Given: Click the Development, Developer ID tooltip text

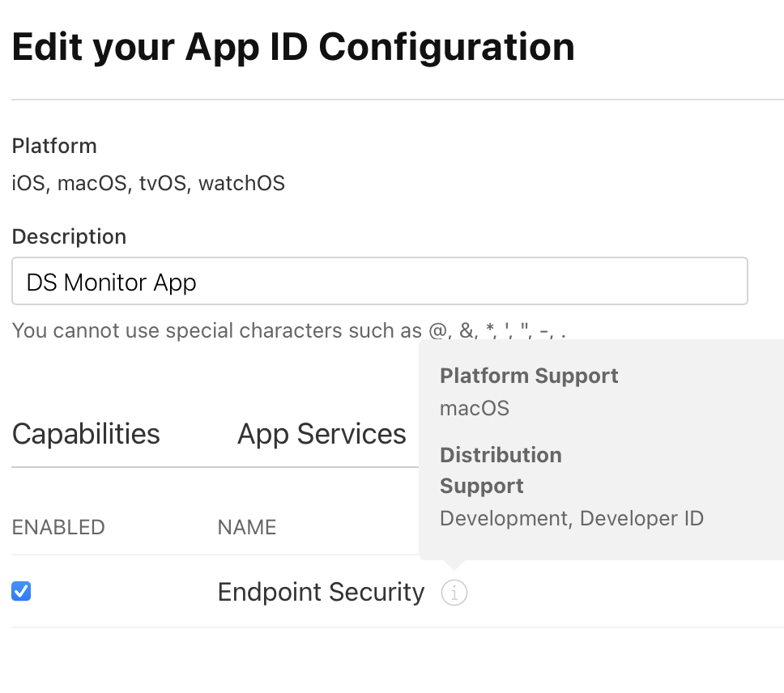Looking at the screenshot, I should pos(572,518).
